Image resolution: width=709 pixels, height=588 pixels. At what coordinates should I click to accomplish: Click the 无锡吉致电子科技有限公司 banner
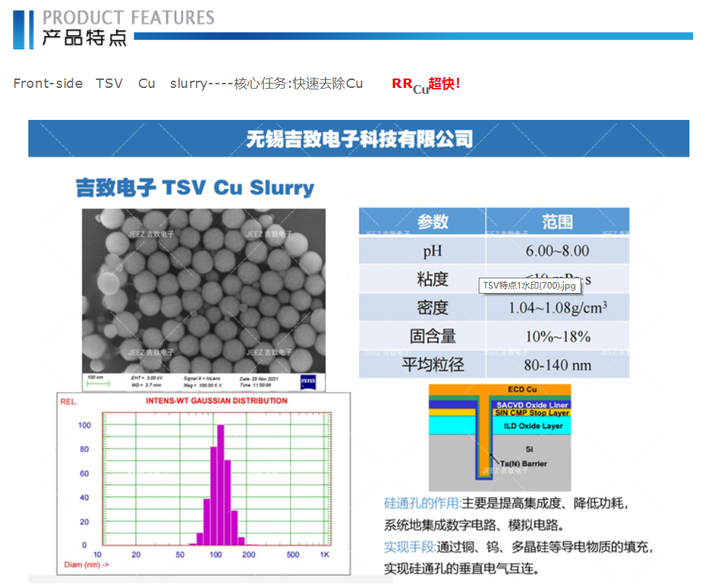tap(359, 138)
